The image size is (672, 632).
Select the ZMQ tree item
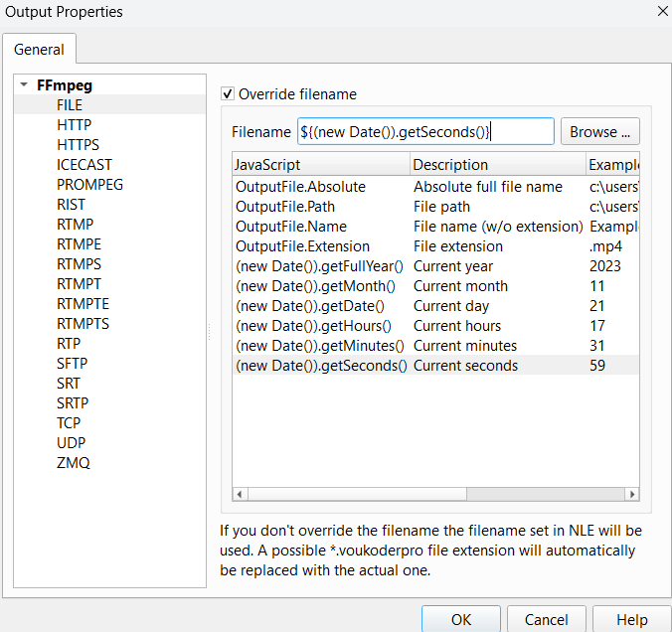(x=74, y=463)
